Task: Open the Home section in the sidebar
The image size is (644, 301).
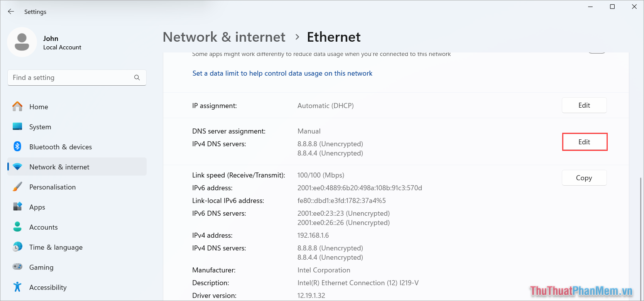Action: [x=39, y=107]
